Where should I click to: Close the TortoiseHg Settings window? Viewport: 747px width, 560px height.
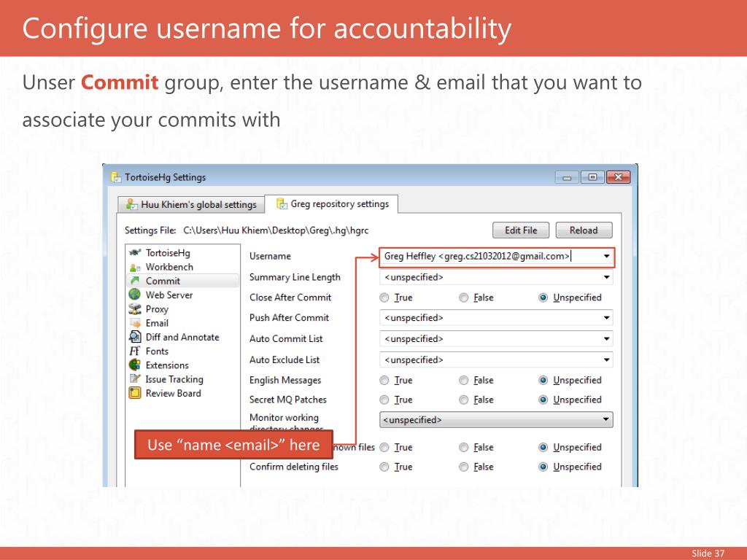(x=618, y=177)
